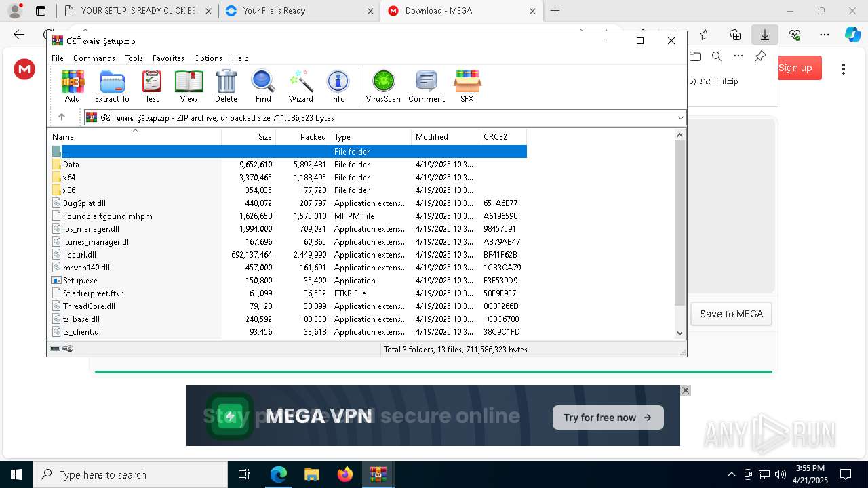Open the Help menu
The width and height of the screenshot is (868, 488).
point(240,58)
